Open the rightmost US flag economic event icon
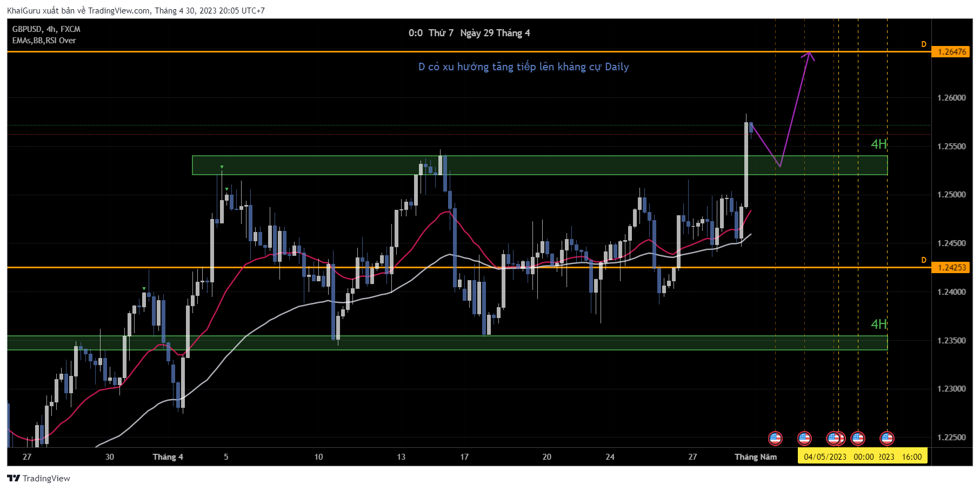 tap(887, 438)
